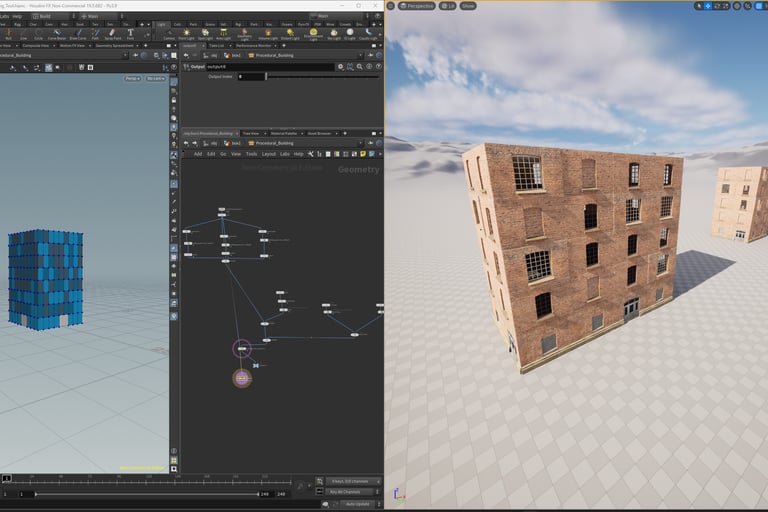The image size is (768, 512).
Task: Select the Curve Bezier shelf tool
Action: tap(57, 34)
